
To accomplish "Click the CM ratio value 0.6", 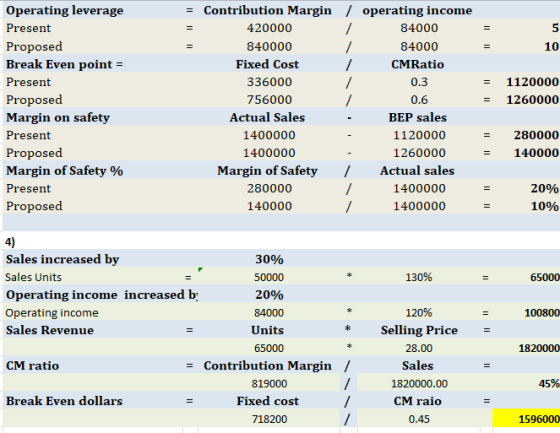I will [419, 100].
